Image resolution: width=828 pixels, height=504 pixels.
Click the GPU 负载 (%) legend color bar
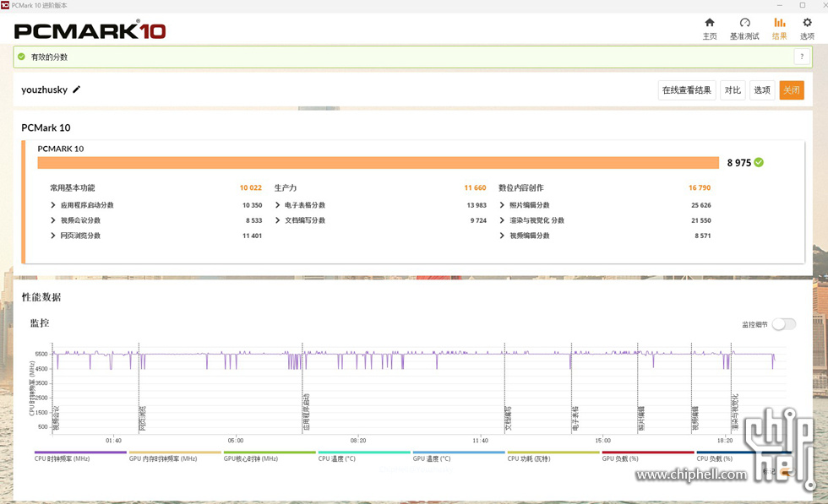[647, 453]
